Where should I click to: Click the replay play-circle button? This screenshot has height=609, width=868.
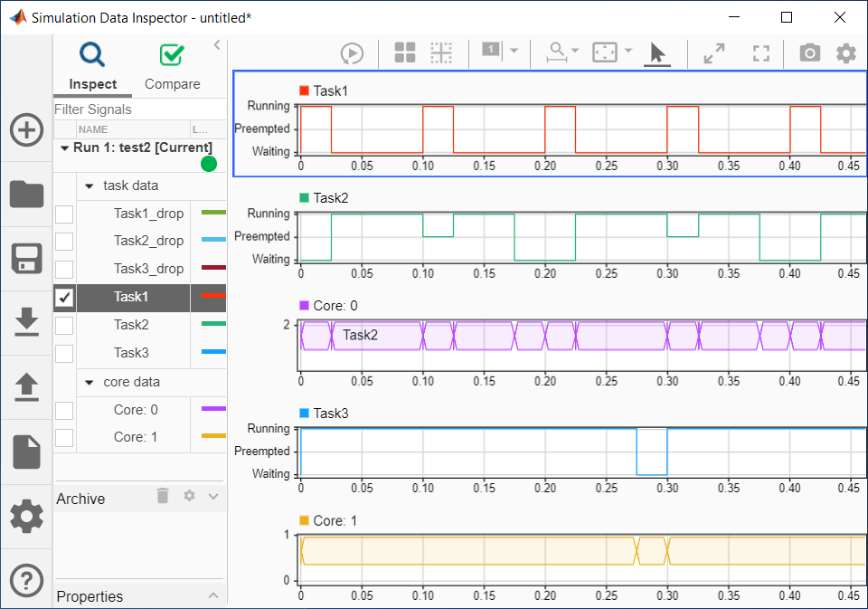point(352,53)
